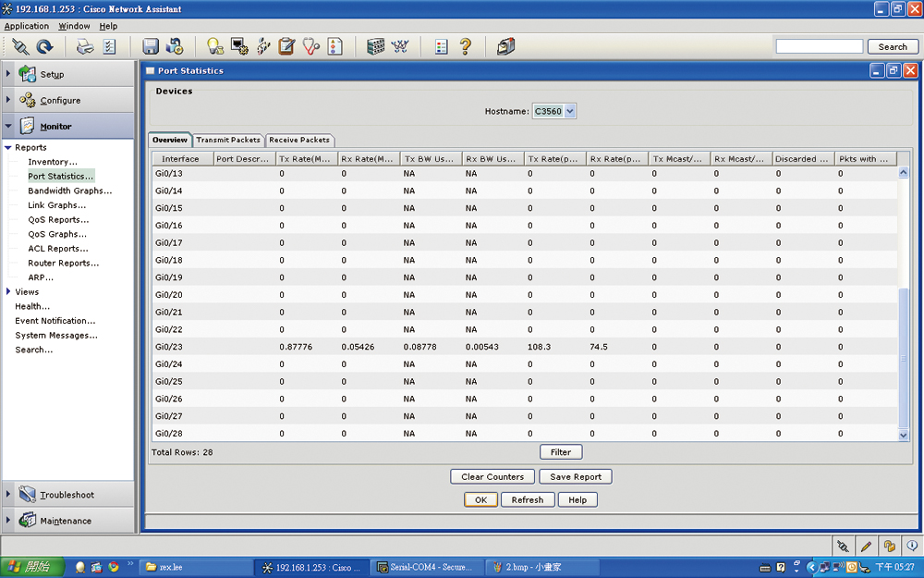This screenshot has height=578, width=924.
Task: Open the Software Upgrade toolbar icon
Action: tap(175, 46)
